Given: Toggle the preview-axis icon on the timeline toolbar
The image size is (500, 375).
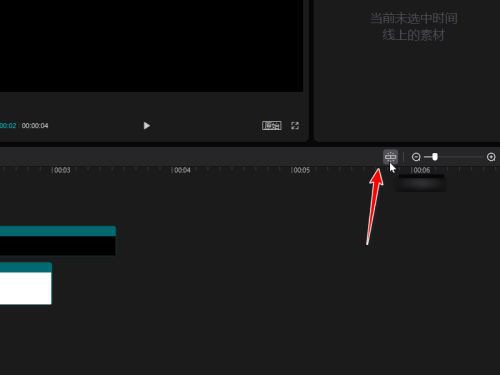Looking at the screenshot, I should click(390, 157).
